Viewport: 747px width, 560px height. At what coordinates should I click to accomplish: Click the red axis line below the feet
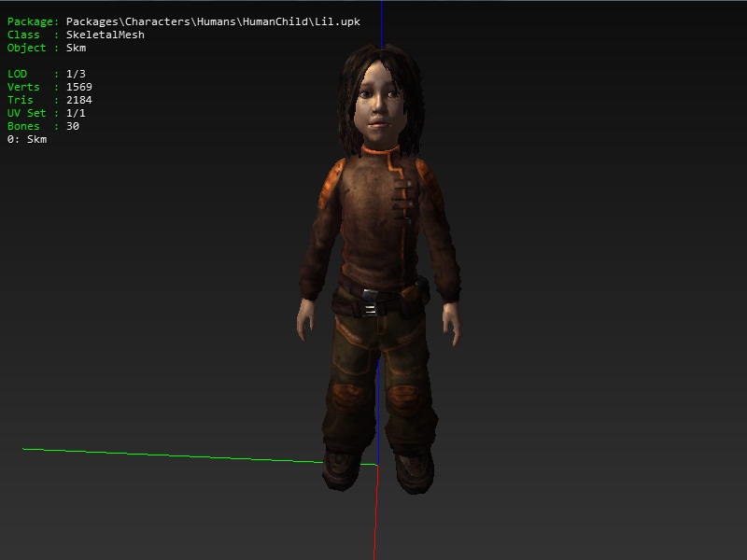click(x=375, y=523)
